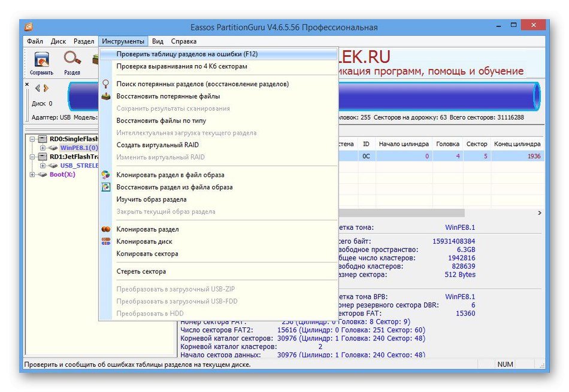Choose Клонировать раздел в файл образа
This screenshot has width=569, height=392.
[219, 175]
